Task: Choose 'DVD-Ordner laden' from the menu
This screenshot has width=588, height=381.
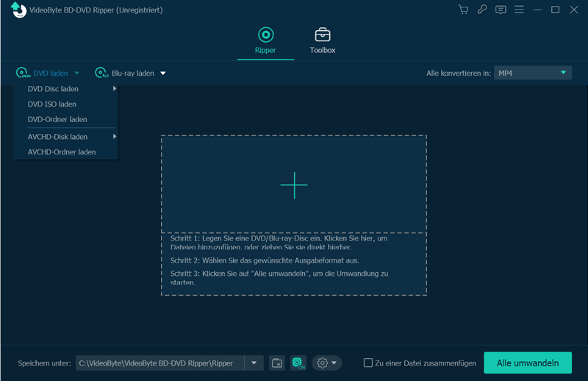Action: [57, 119]
